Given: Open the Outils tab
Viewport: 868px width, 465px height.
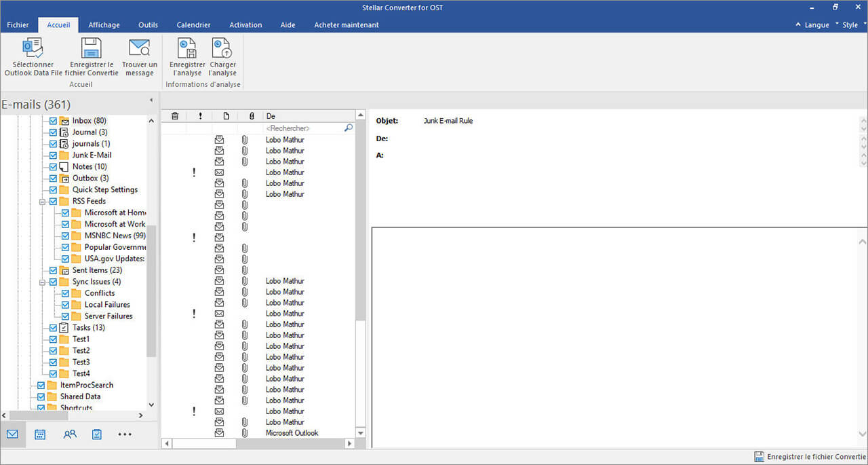Looking at the screenshot, I should tap(148, 25).
